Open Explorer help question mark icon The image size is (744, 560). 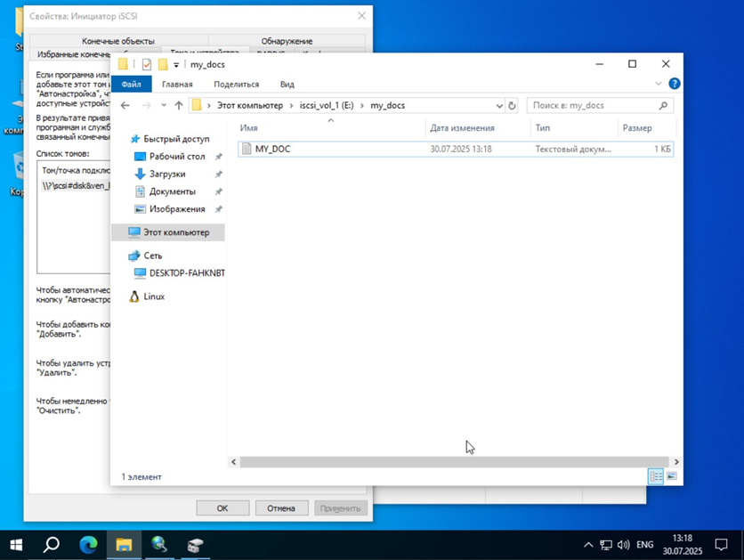click(x=674, y=84)
